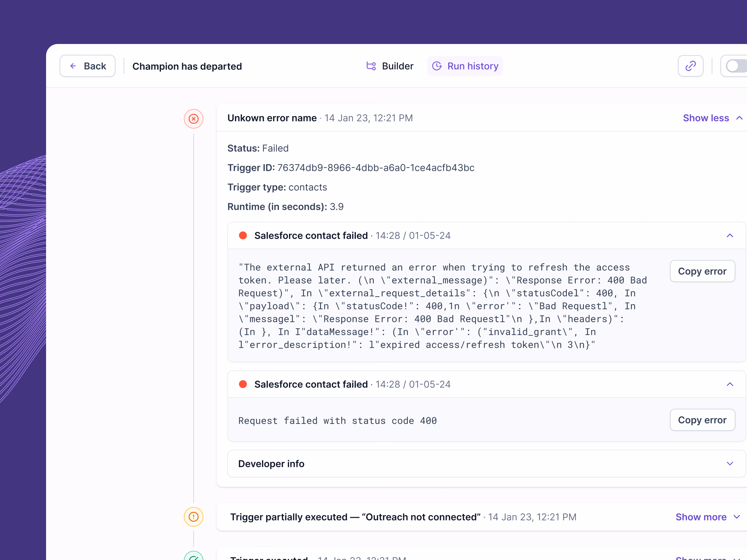Click red dot on first Salesforce failure
This screenshot has height=560, width=747.
click(243, 236)
